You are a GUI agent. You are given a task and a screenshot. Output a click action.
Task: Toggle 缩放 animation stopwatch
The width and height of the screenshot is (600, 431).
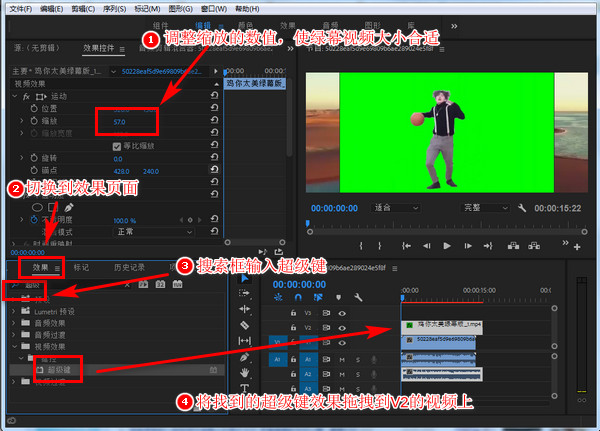click(x=34, y=121)
